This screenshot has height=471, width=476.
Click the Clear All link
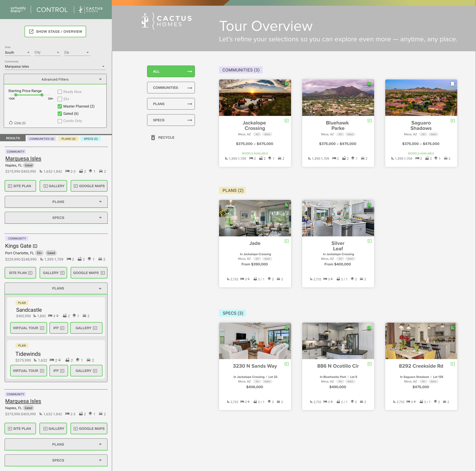click(x=20, y=123)
